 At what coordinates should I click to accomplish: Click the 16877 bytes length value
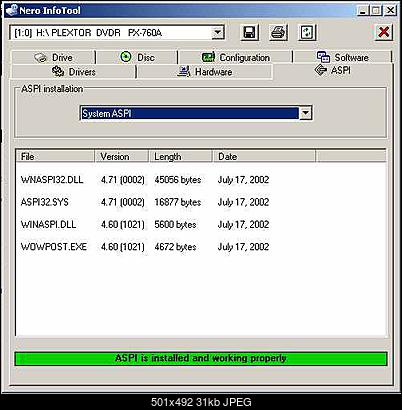pyautogui.click(x=178, y=202)
